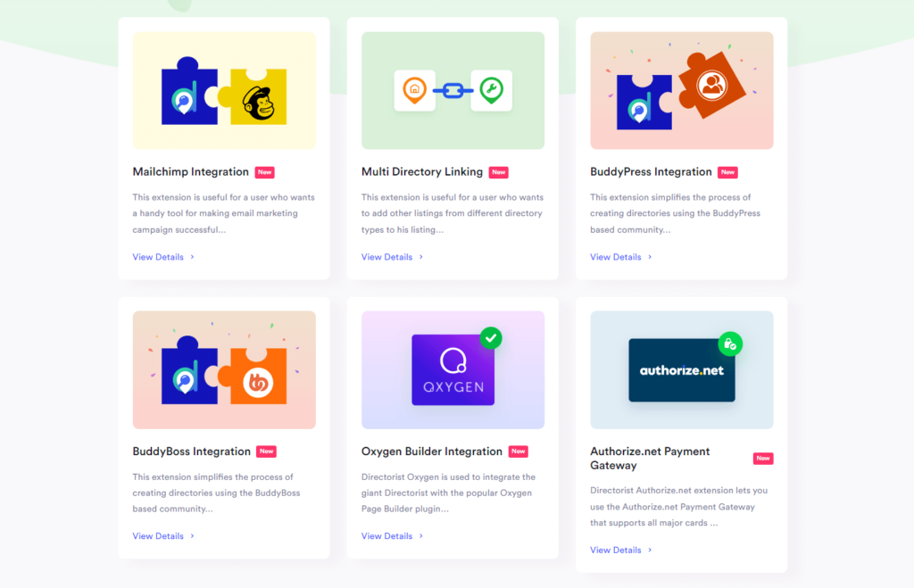The image size is (914, 588).
Task: Open the Mailchimp Integration thumbnail image
Action: pyautogui.click(x=224, y=90)
